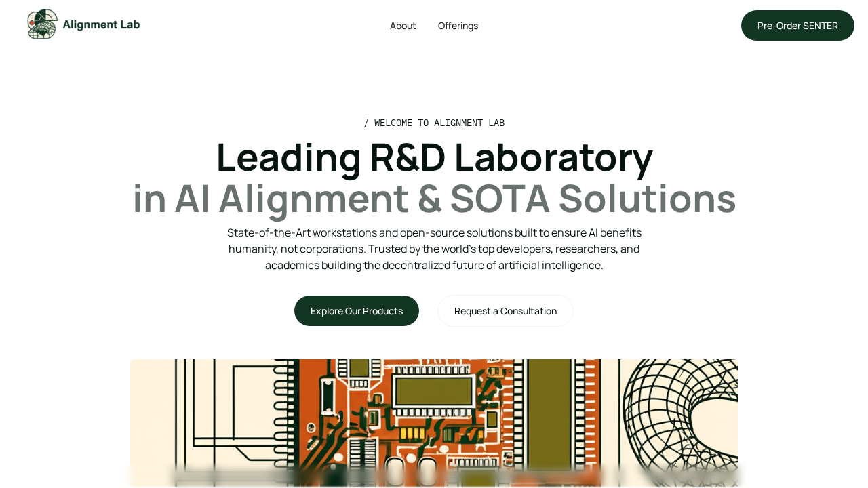Image resolution: width=868 pixels, height=488 pixels.
Task: Click the dark green Explore Our Products pill
Action: [x=356, y=310]
